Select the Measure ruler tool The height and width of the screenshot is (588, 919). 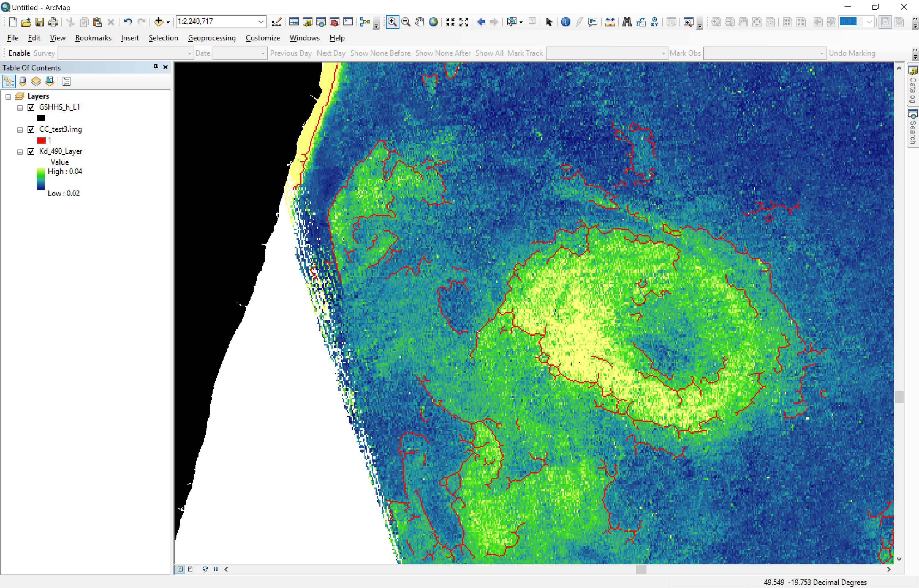(610, 22)
